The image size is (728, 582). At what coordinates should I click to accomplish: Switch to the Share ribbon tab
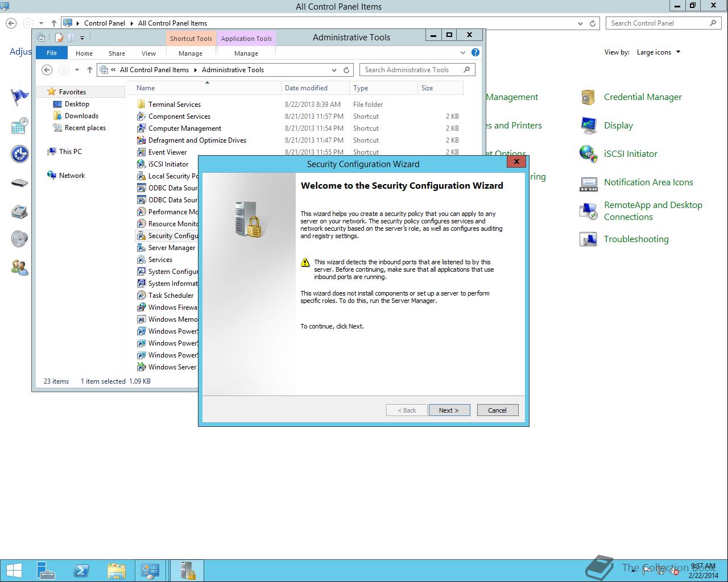pyautogui.click(x=117, y=53)
